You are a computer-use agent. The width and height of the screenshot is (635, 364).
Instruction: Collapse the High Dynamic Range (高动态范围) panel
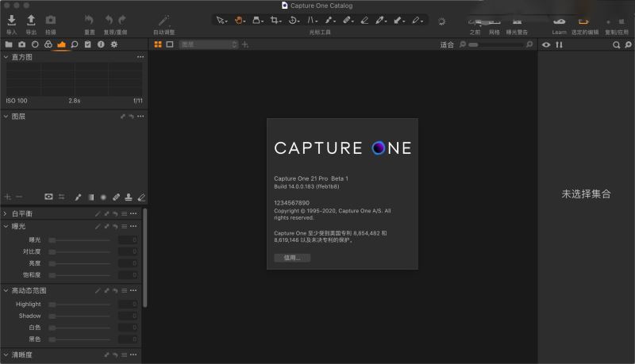click(x=6, y=291)
